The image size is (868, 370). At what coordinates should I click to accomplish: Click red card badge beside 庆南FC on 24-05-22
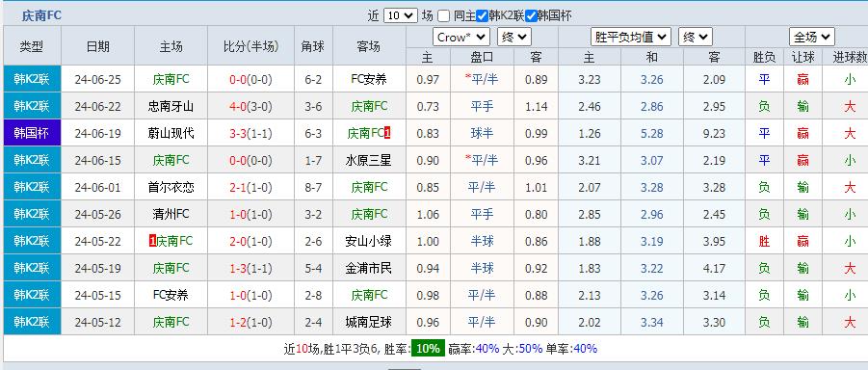[x=153, y=241]
